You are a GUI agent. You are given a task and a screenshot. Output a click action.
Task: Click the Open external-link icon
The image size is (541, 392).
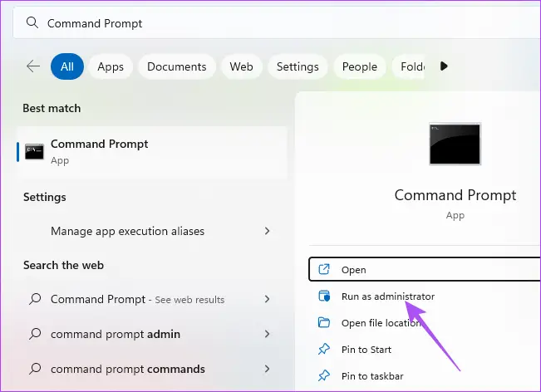(x=324, y=270)
